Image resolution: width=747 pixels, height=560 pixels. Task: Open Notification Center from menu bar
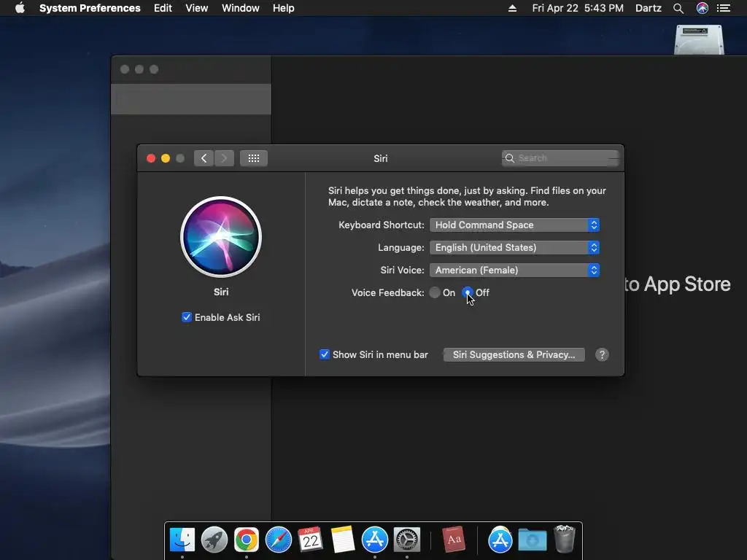[x=724, y=8]
